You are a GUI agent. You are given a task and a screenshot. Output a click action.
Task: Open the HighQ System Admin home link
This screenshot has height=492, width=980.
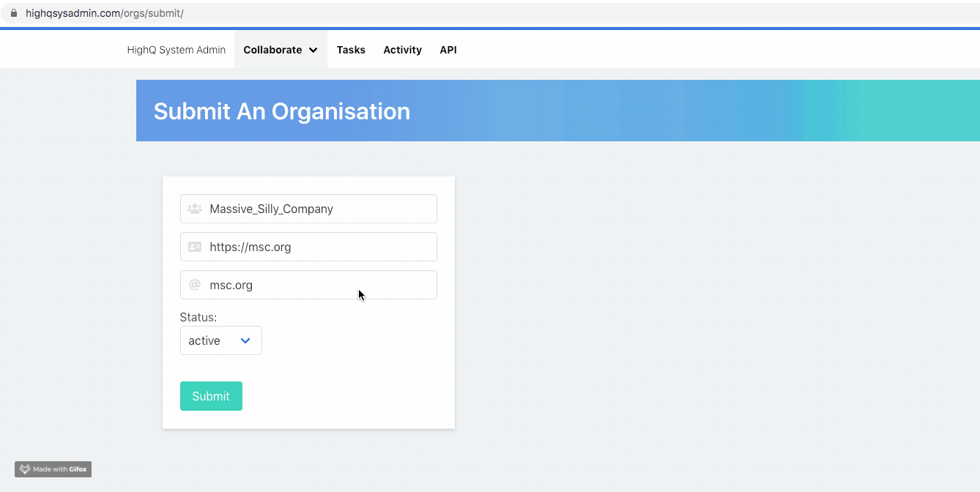coord(177,50)
